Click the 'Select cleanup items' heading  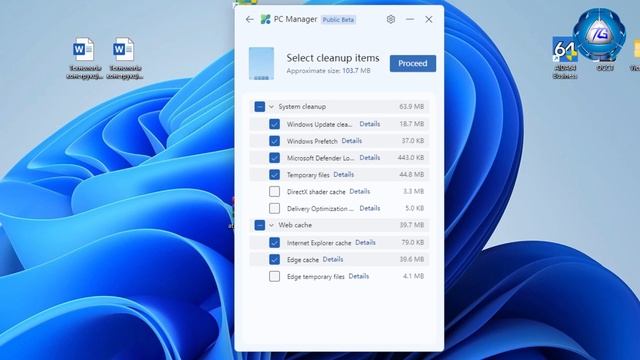[x=333, y=58]
